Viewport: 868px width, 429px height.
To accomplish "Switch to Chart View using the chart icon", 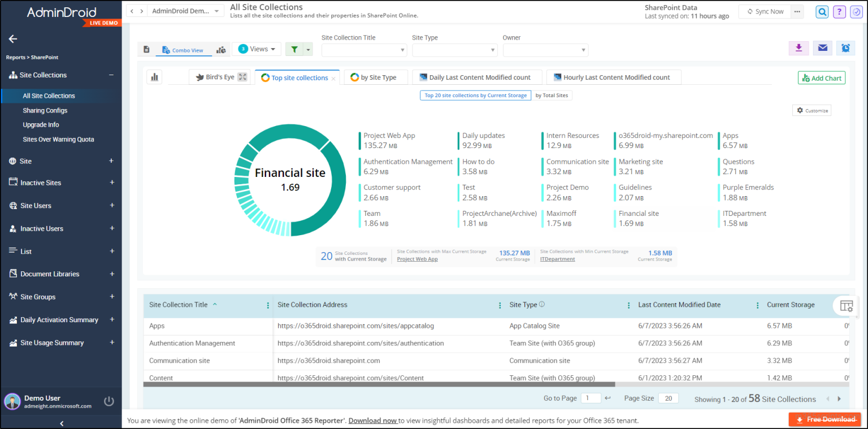I will [x=221, y=49].
